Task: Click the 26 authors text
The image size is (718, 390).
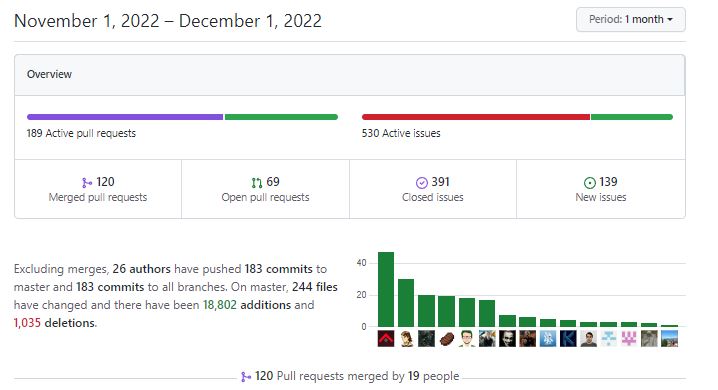Action: (x=141, y=269)
